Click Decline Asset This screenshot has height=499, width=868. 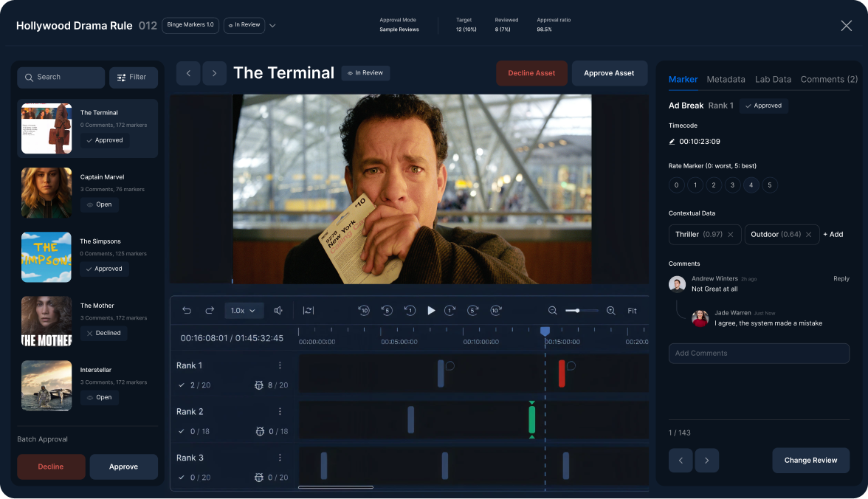pyautogui.click(x=531, y=73)
